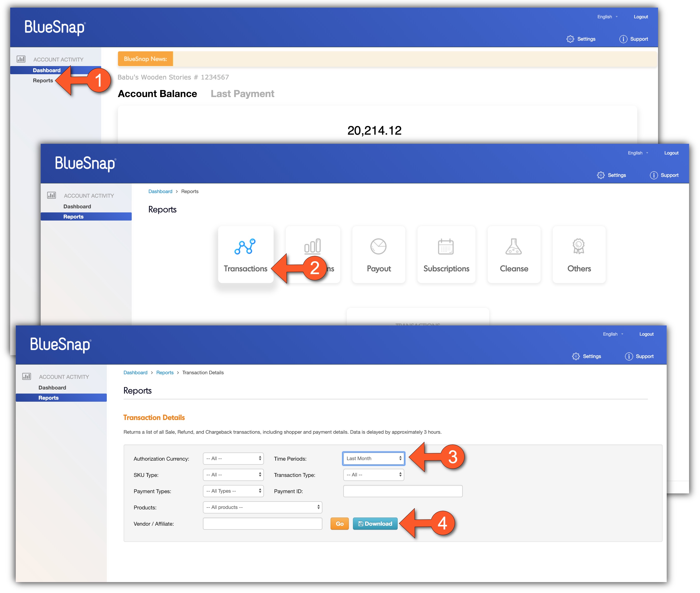Open English language selector in bottom window

point(613,334)
